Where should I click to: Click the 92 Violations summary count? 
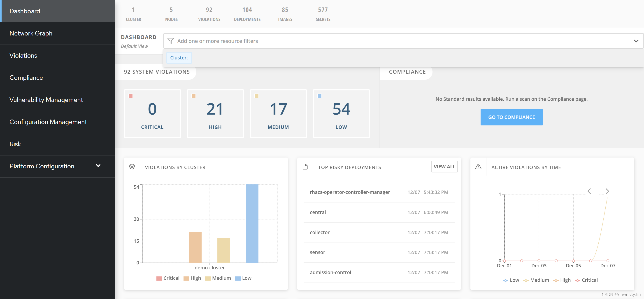click(209, 14)
